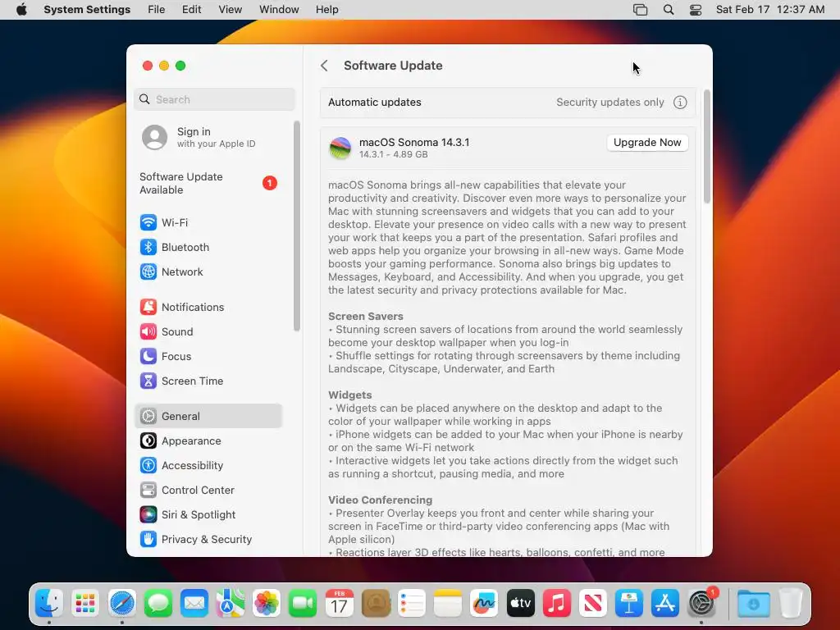
Task: Open Calendar from the Dock
Action: (339, 604)
